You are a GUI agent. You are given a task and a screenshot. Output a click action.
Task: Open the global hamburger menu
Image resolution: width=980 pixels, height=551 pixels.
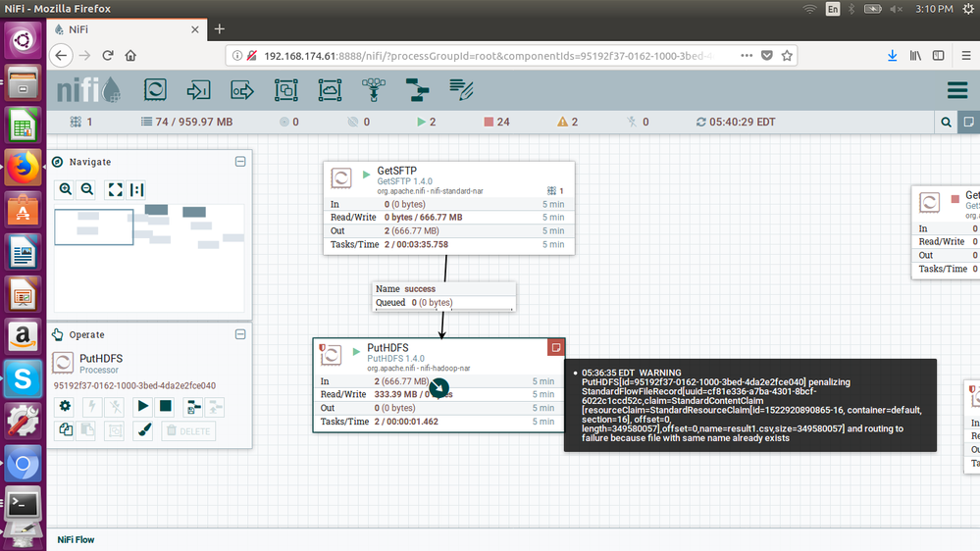(x=957, y=91)
